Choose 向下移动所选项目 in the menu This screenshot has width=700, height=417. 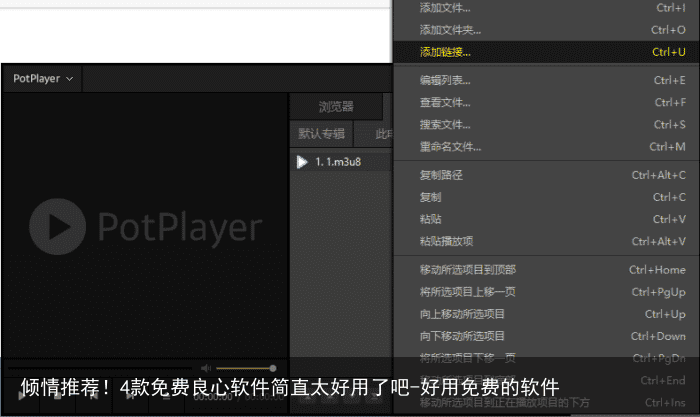[462, 336]
